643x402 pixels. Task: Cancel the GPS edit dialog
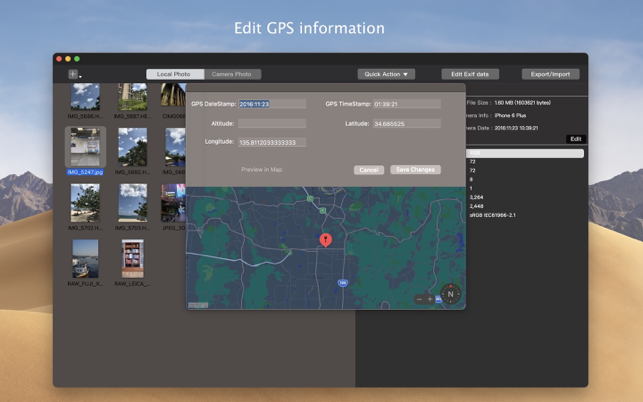tap(369, 170)
